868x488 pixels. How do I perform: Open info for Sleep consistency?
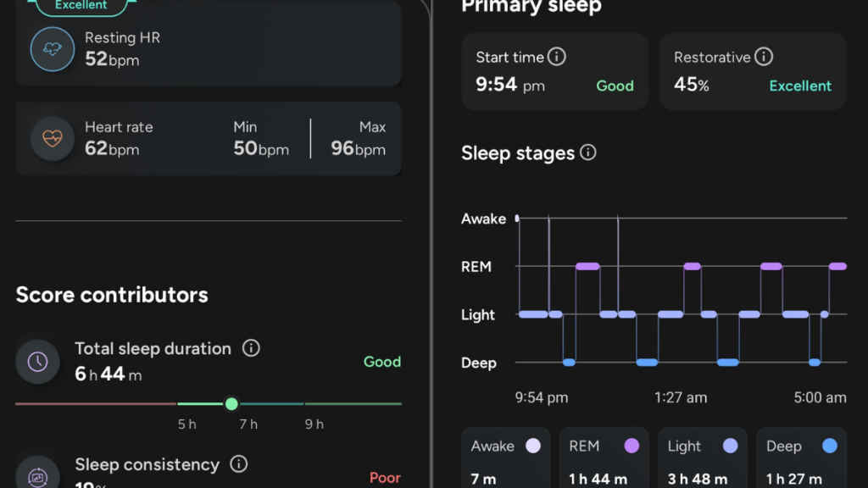(x=239, y=464)
